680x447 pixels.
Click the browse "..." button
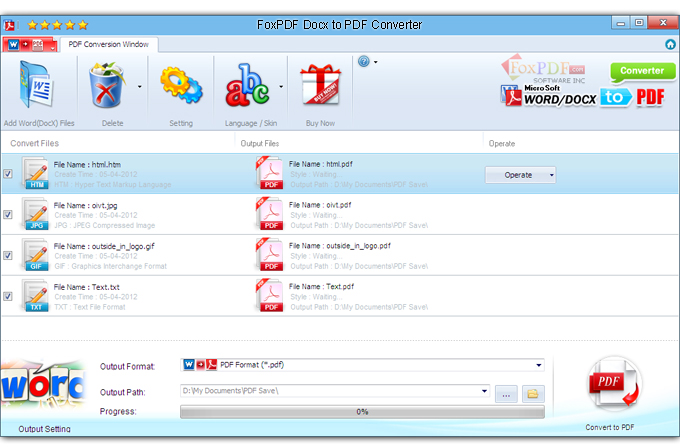(x=506, y=394)
